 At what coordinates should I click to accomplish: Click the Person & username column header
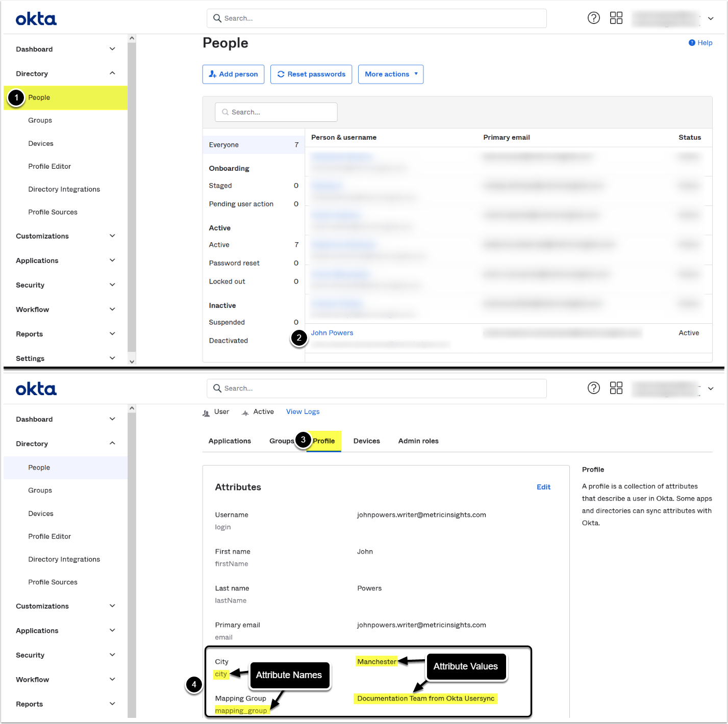(x=344, y=138)
